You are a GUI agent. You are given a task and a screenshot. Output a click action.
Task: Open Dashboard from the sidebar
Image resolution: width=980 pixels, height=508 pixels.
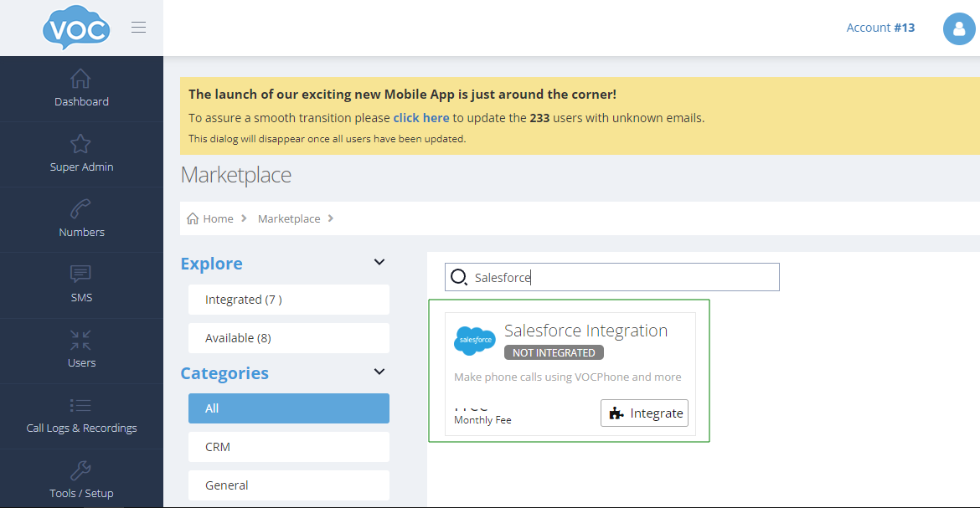point(81,89)
